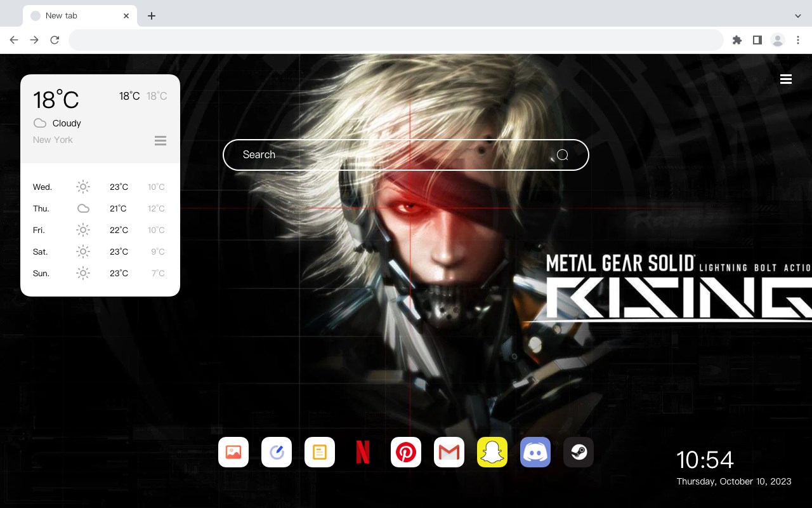Viewport: 812px width, 508px height.
Task: Open the browser Extensions puzzle icon
Action: [737, 40]
